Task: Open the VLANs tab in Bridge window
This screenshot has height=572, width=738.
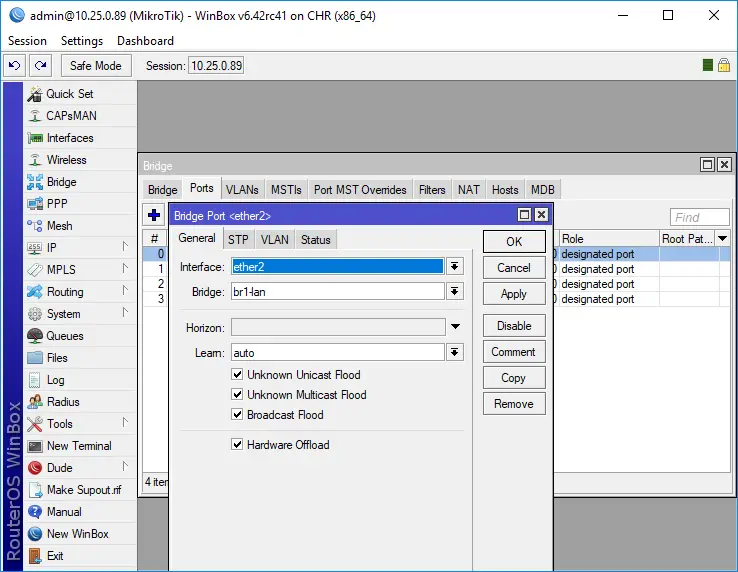Action: (242, 190)
